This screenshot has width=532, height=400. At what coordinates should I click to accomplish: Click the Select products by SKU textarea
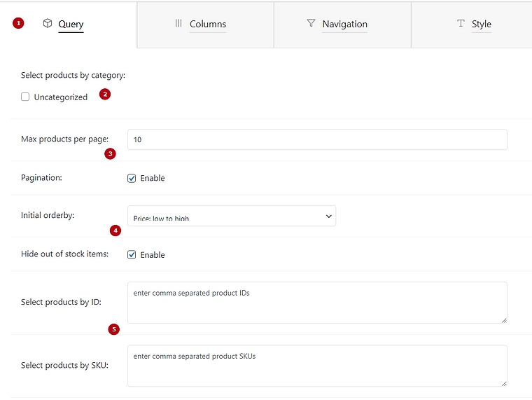pos(316,366)
